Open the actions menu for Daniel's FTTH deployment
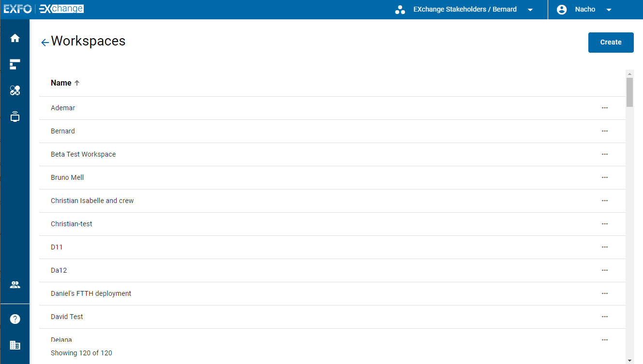Image resolution: width=643 pixels, height=364 pixels. 605,293
